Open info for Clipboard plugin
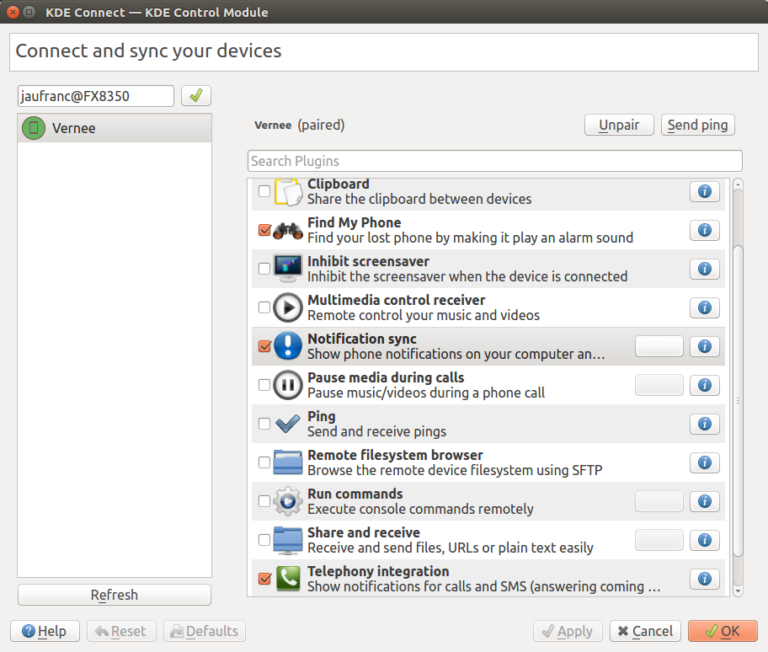The width and height of the screenshot is (768, 652). [704, 191]
